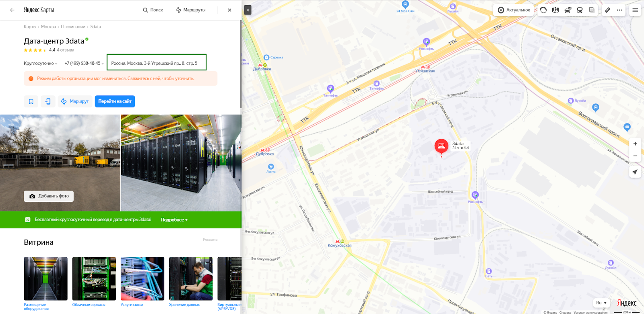644x314 pixels.
Task: Click the address 3-й Угрешский пр., 8
Action: click(154, 63)
